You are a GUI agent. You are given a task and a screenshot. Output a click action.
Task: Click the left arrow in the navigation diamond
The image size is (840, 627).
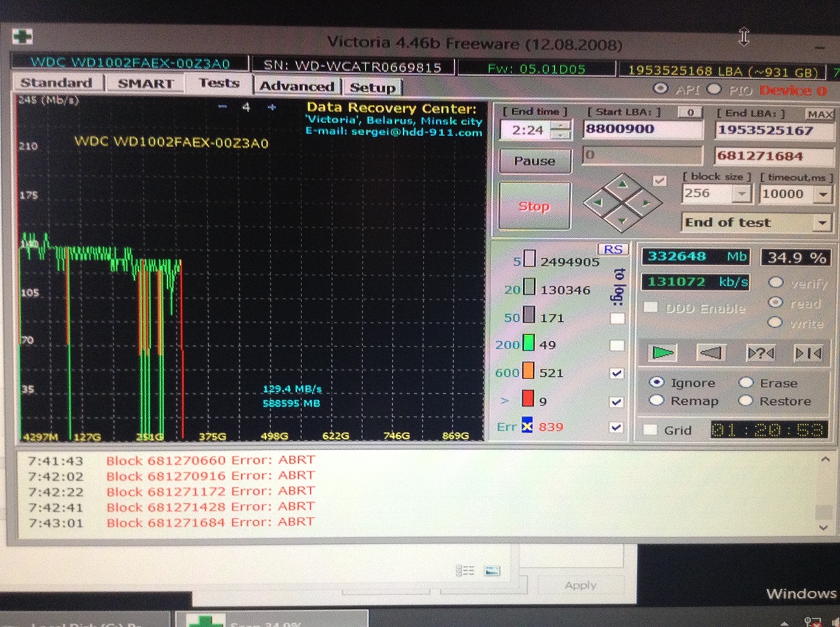(x=598, y=203)
